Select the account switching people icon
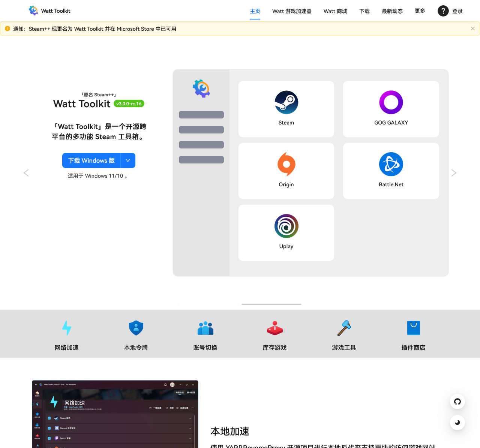 [x=205, y=328]
